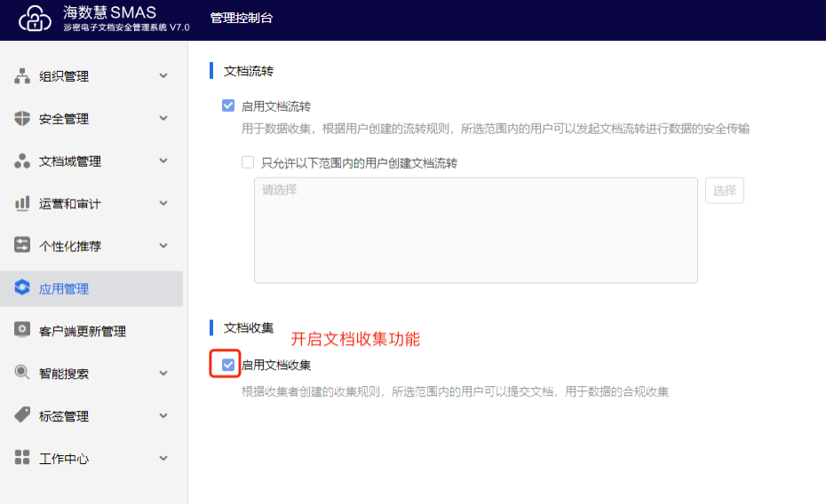The height and width of the screenshot is (504, 826).
Task: Expand 运营和审计 chevron
Action: [x=163, y=203]
